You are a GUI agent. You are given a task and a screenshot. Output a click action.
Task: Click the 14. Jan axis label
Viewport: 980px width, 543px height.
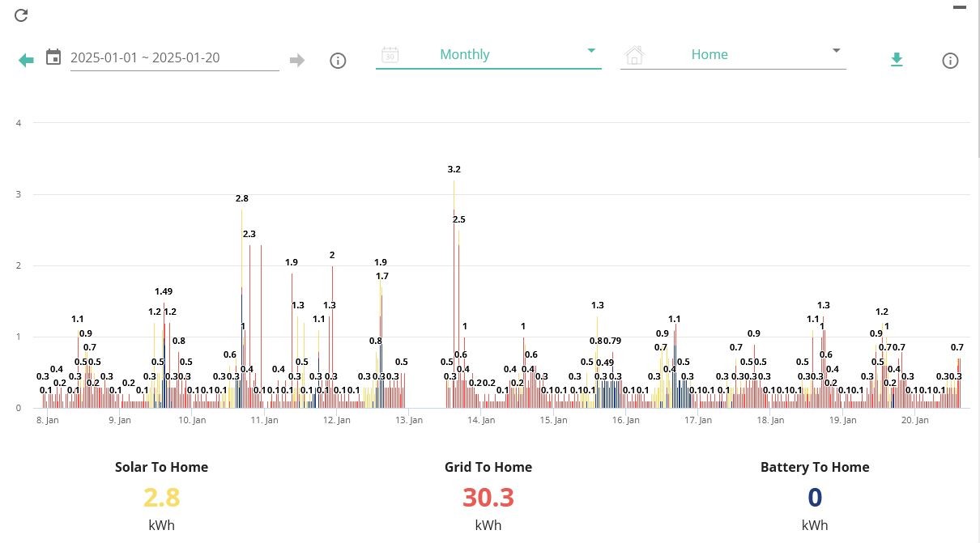pos(481,420)
